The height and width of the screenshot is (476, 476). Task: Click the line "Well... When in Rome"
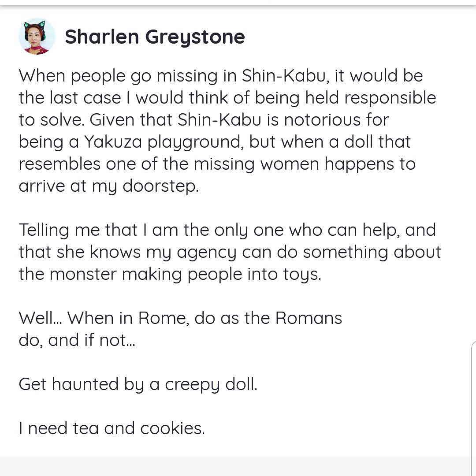(180, 318)
